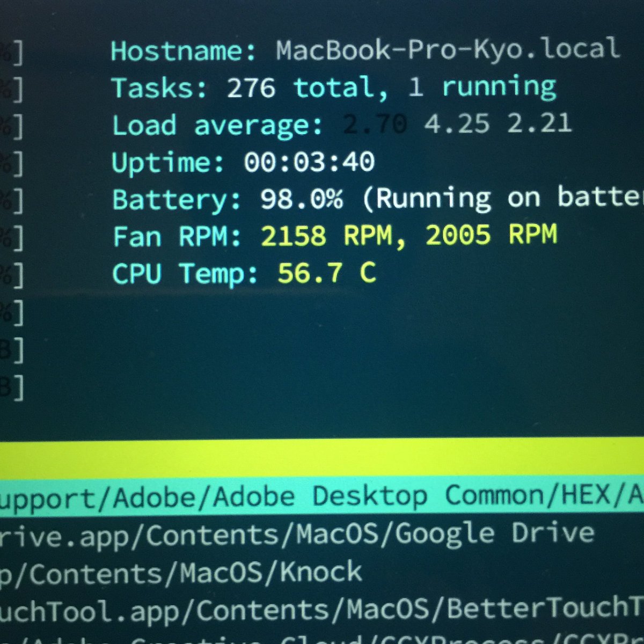Click the '1 running' tasks text
Image resolution: width=644 pixels, height=644 pixels.
482,87
